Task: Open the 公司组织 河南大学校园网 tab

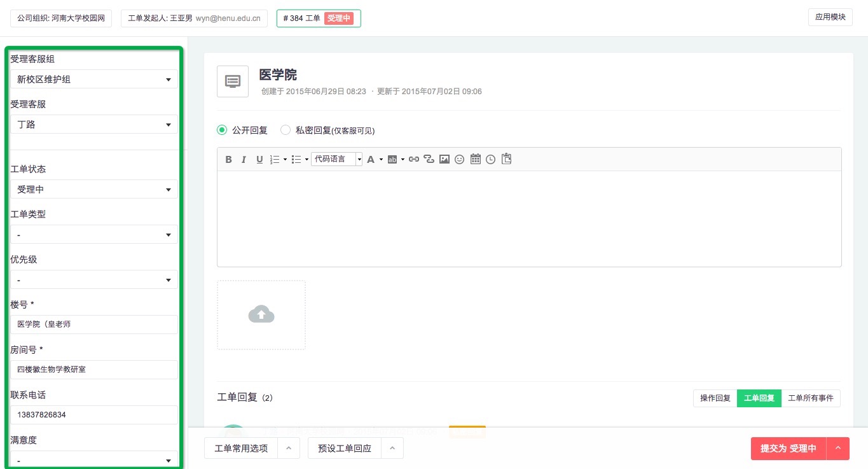Action: click(x=61, y=18)
